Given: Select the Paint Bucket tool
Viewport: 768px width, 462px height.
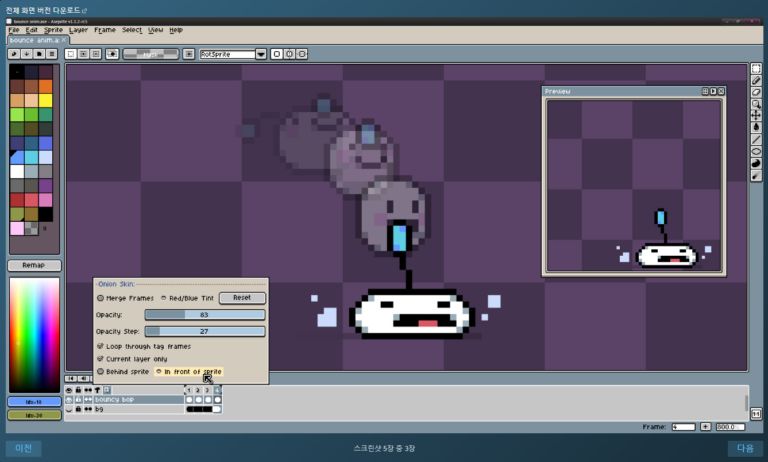Looking at the screenshot, I should 756,127.
